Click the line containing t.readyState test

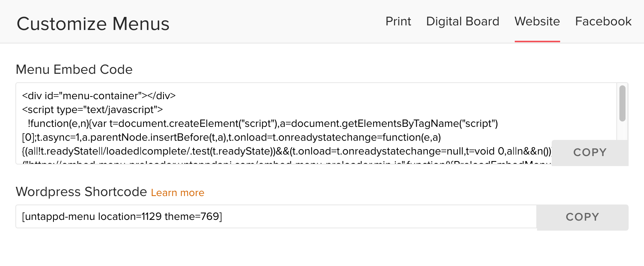[x=287, y=151]
